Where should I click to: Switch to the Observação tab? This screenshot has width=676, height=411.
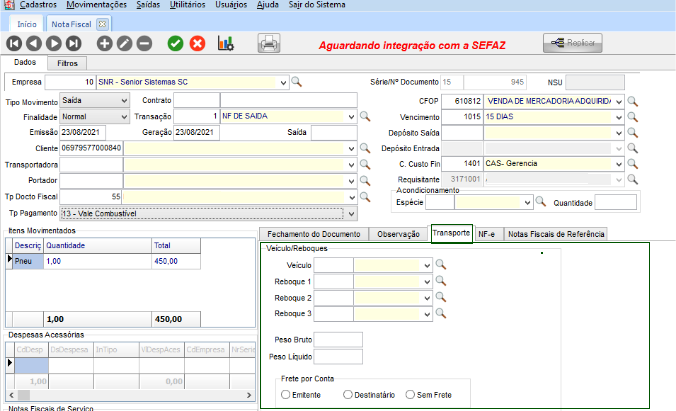tap(399, 234)
